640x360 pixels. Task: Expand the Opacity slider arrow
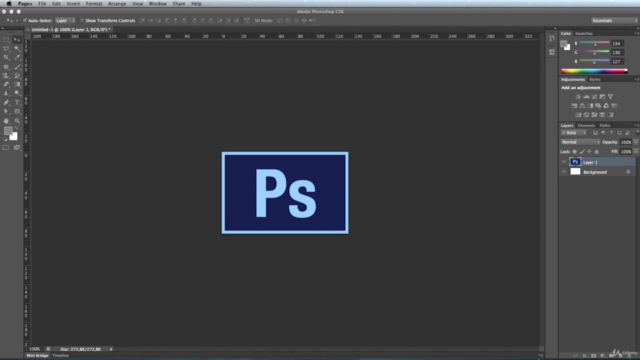[x=636, y=142]
